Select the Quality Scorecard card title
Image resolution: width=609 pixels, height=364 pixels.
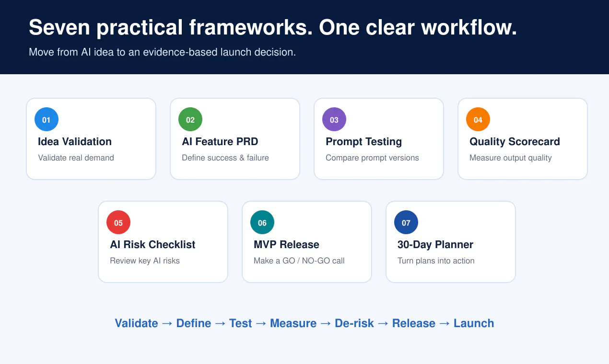pyautogui.click(x=515, y=142)
